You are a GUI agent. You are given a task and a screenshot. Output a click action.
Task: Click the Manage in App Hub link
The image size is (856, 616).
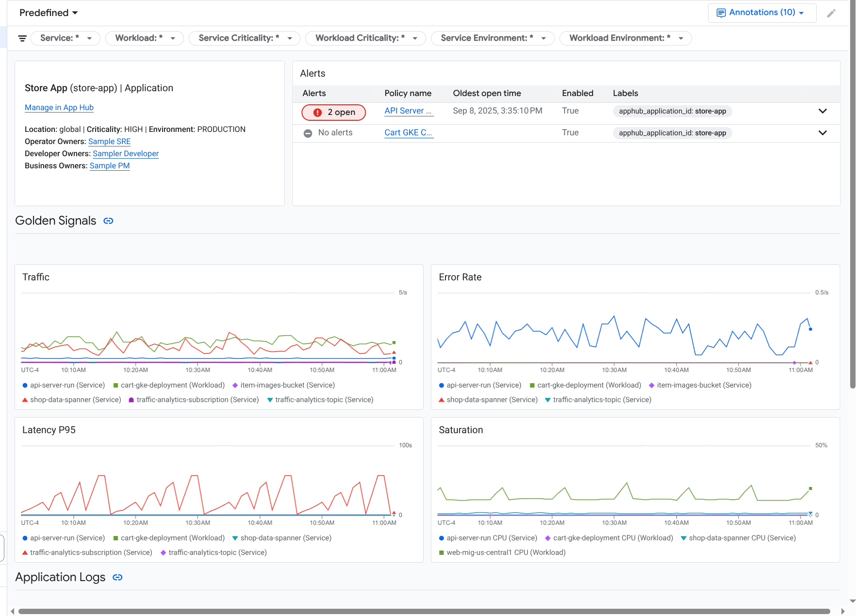pos(59,107)
